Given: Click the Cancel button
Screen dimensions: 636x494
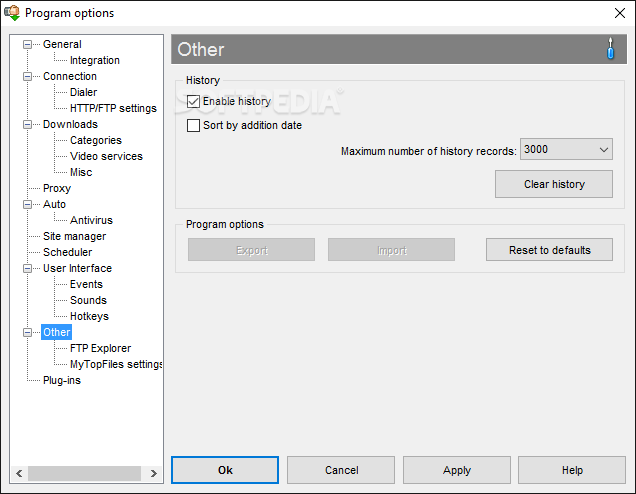Looking at the screenshot, I should coord(341,470).
